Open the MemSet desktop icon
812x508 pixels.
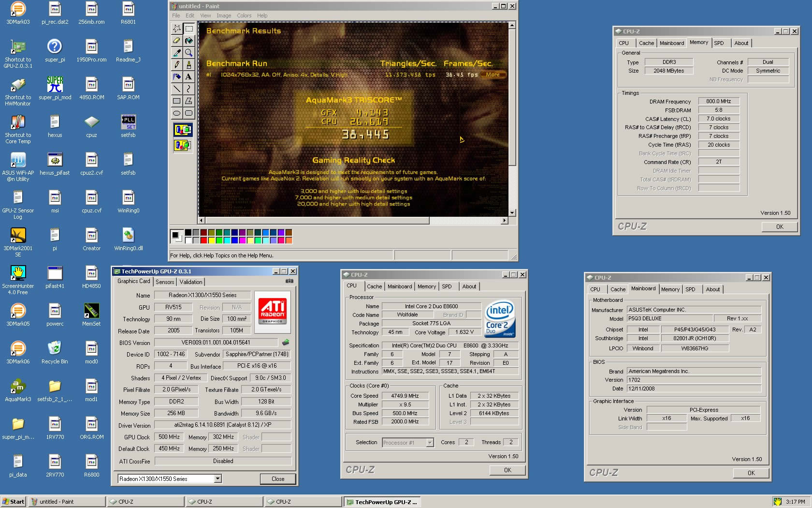tap(91, 315)
